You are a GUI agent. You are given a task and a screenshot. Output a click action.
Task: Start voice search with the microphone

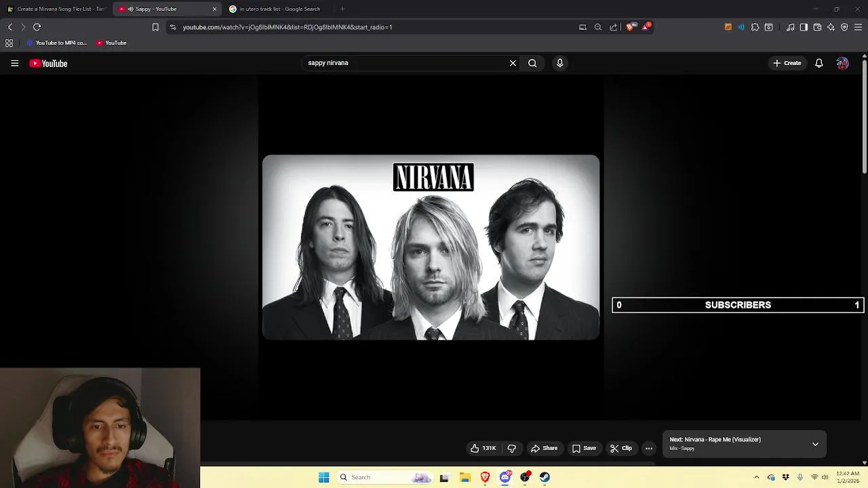(x=559, y=63)
